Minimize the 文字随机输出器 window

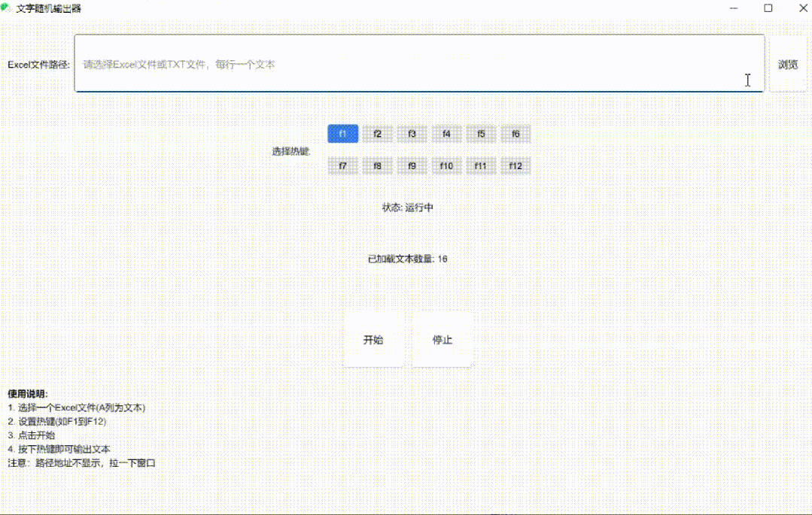[733, 8]
